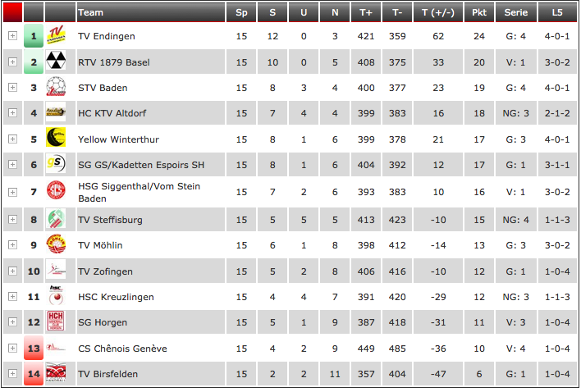
Task: Click the TV Endingen club logo
Action: click(56, 34)
